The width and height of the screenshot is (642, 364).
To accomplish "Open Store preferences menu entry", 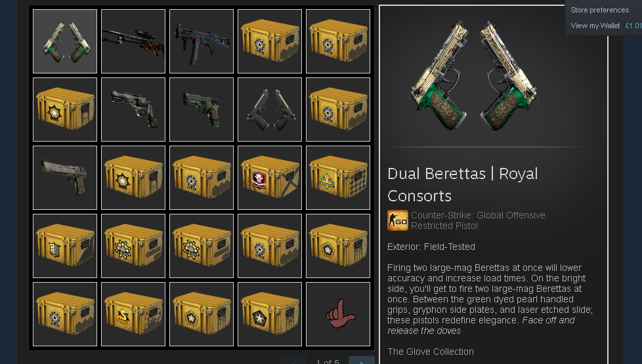I will [599, 10].
